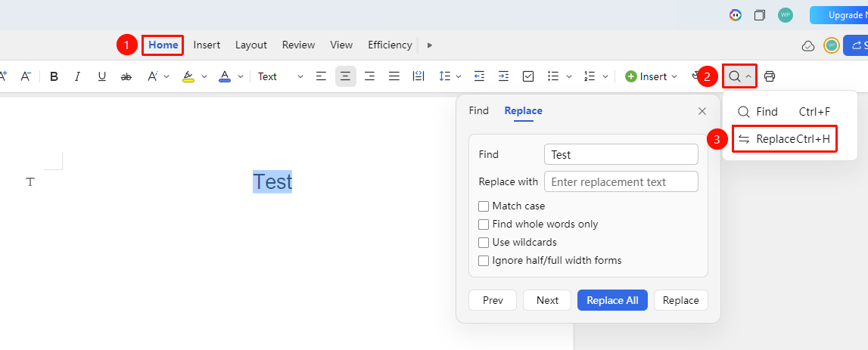
Task: Select center alignment icon
Action: pyautogui.click(x=345, y=76)
